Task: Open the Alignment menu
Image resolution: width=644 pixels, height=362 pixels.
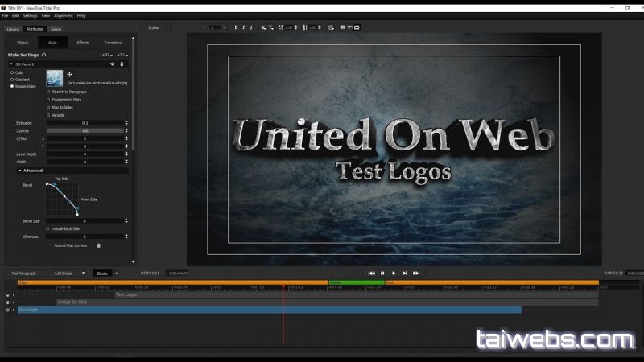Action: [x=64, y=15]
